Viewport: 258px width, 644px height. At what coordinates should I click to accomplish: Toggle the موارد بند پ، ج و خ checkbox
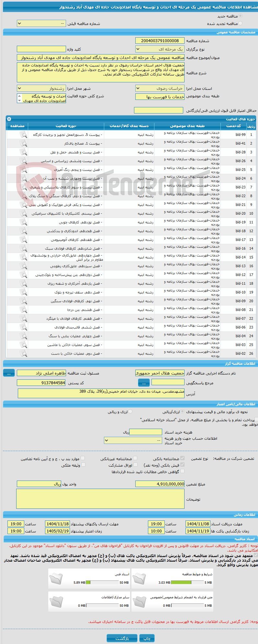[83, 458]
